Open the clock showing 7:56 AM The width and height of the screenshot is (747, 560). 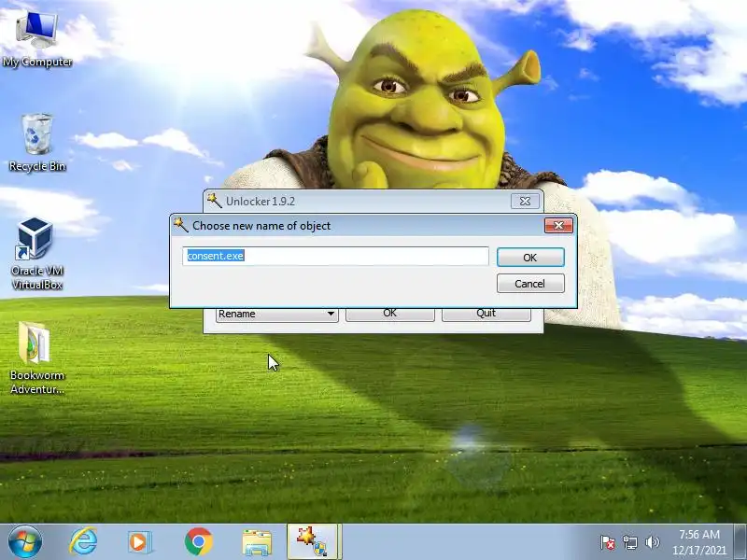point(699,542)
